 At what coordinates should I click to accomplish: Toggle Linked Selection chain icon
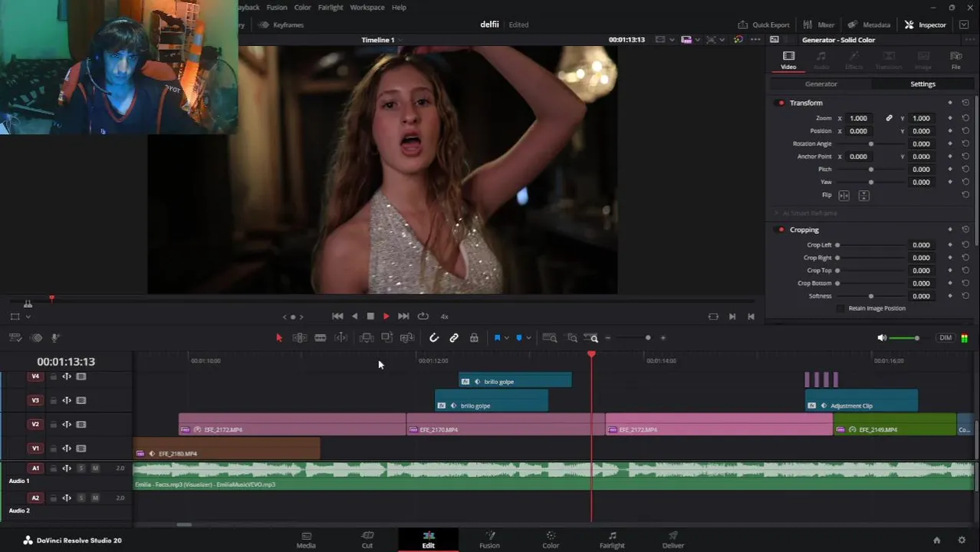click(x=454, y=338)
